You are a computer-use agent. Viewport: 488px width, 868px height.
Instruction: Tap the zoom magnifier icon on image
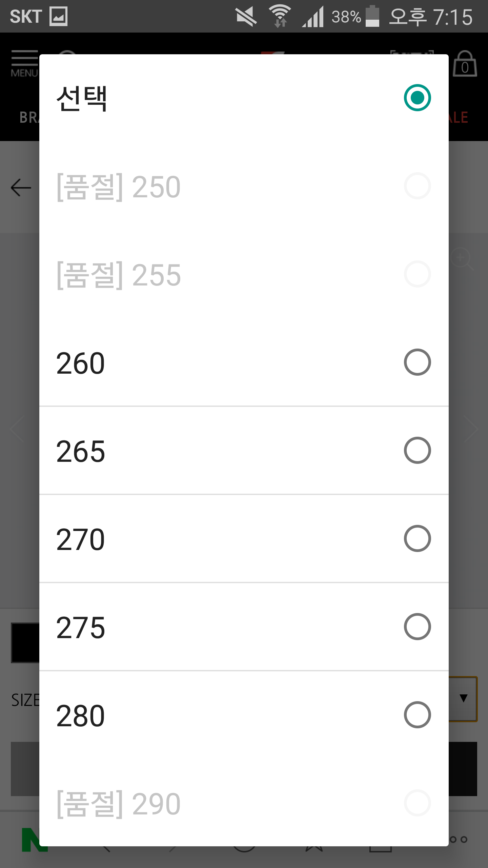coord(462,259)
